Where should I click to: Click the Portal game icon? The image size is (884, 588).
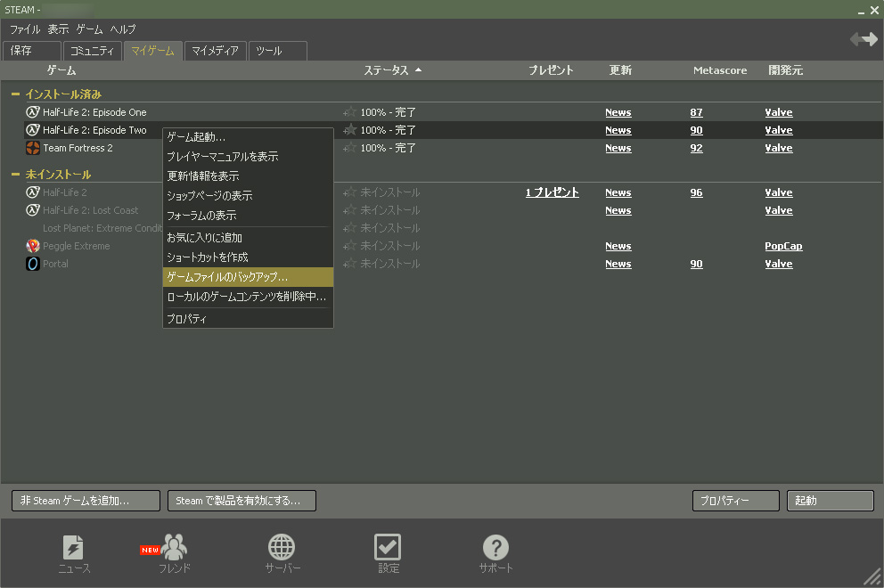click(x=33, y=264)
